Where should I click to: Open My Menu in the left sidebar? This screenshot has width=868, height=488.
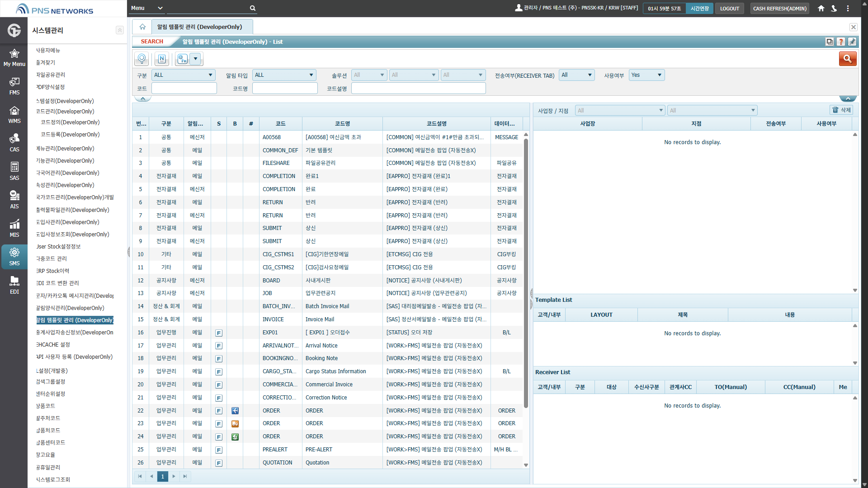[x=14, y=58]
